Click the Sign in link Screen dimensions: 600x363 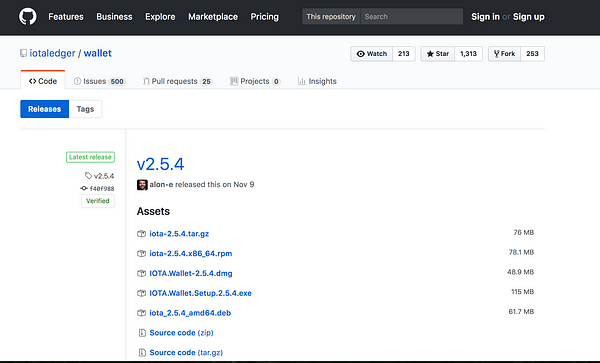click(x=485, y=17)
